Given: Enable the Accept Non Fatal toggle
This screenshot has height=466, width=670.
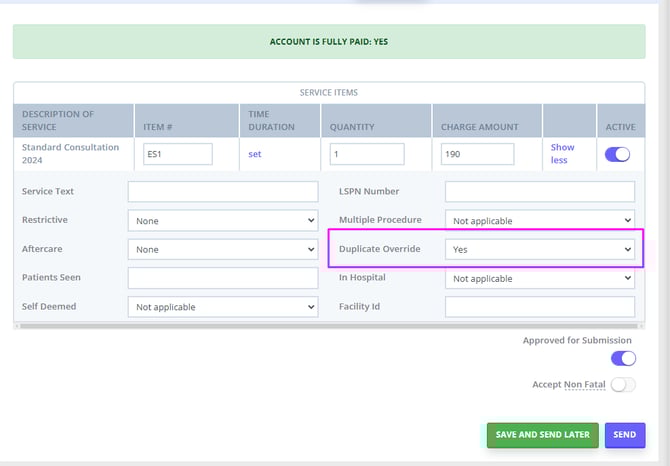Looking at the screenshot, I should 622,384.
